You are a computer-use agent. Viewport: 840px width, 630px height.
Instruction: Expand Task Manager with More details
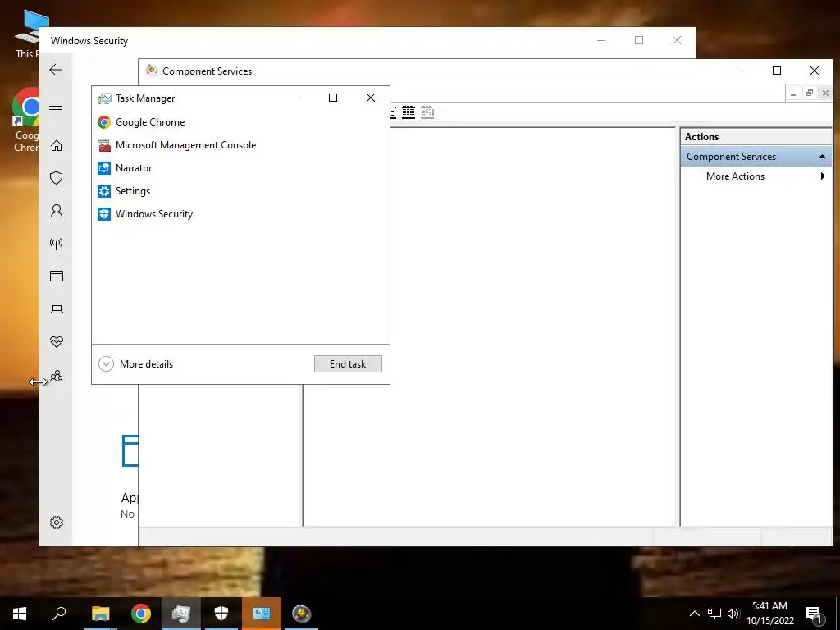click(x=136, y=364)
